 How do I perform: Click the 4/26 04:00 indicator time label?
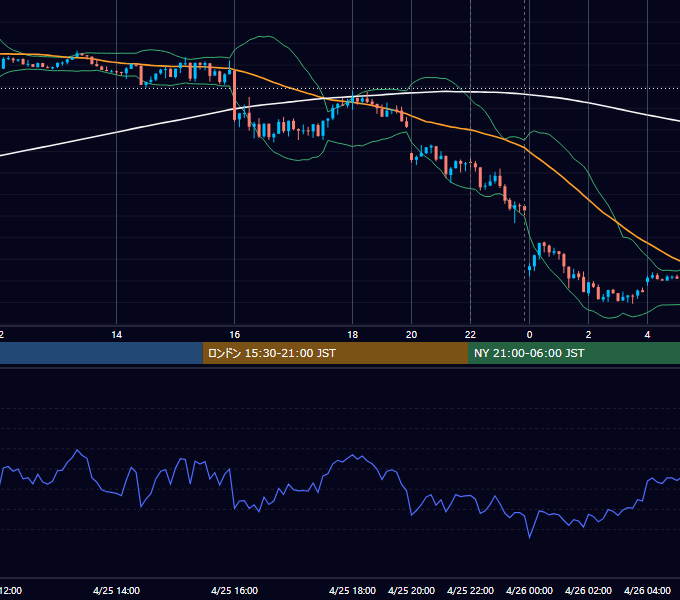coord(647,591)
